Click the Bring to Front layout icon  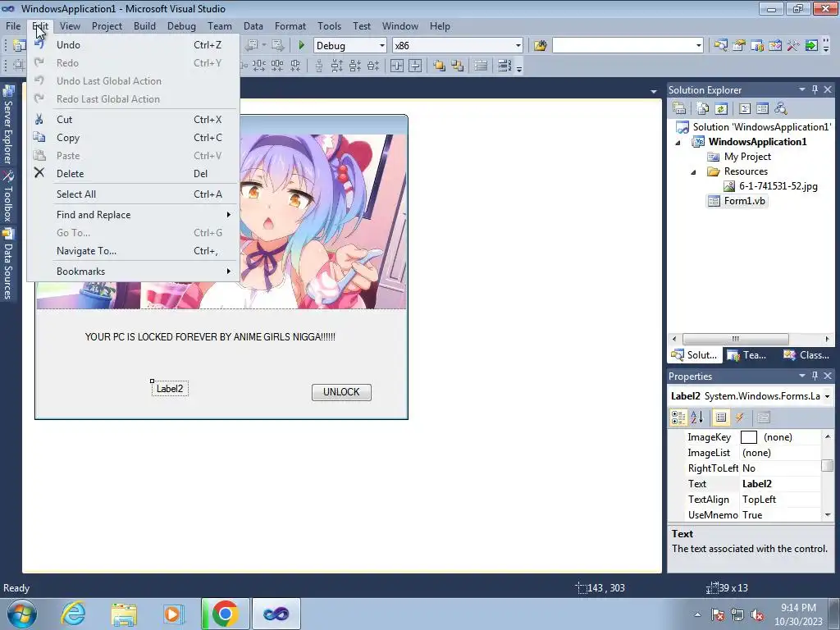tap(440, 66)
